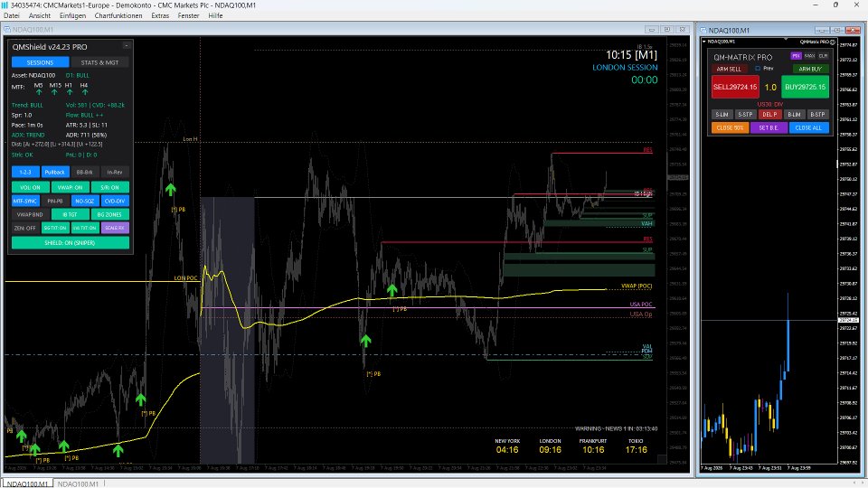The width and height of the screenshot is (868, 488).
Task: Toggle the PIN button in QM-Matrix
Action: point(796,56)
